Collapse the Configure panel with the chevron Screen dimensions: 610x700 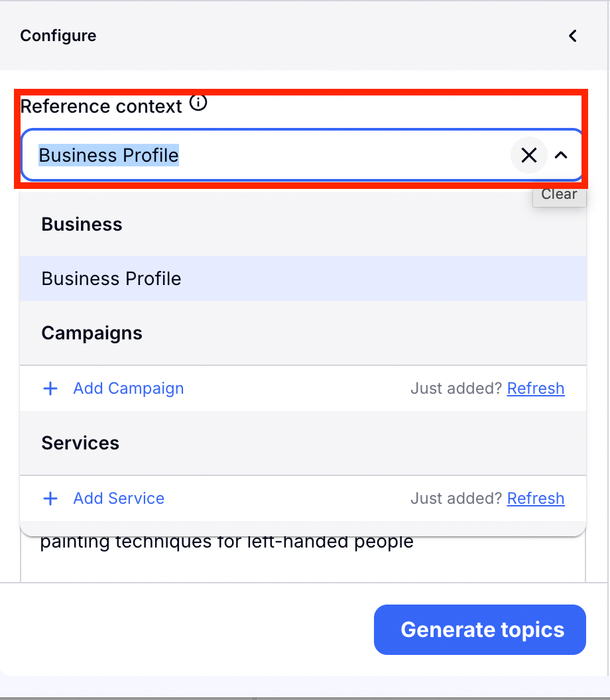(x=573, y=36)
